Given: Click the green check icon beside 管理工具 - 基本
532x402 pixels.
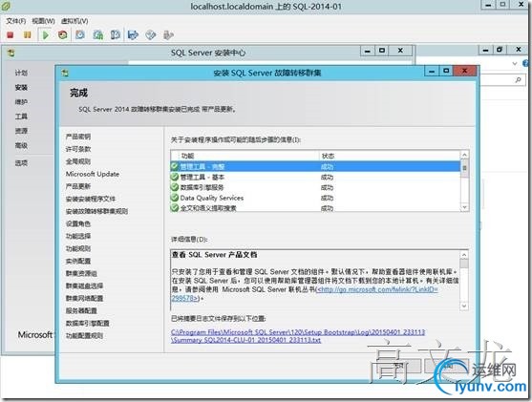Looking at the screenshot, I should tap(175, 177).
